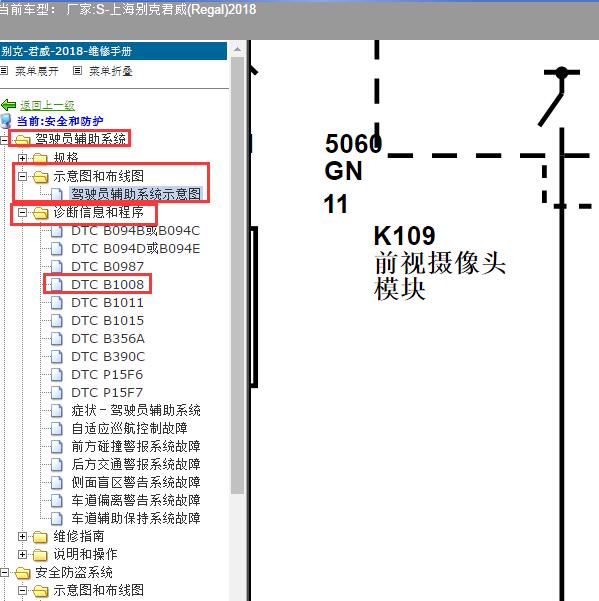Collapse the 驾驶员辅助系统 tree node

pyautogui.click(x=4, y=140)
